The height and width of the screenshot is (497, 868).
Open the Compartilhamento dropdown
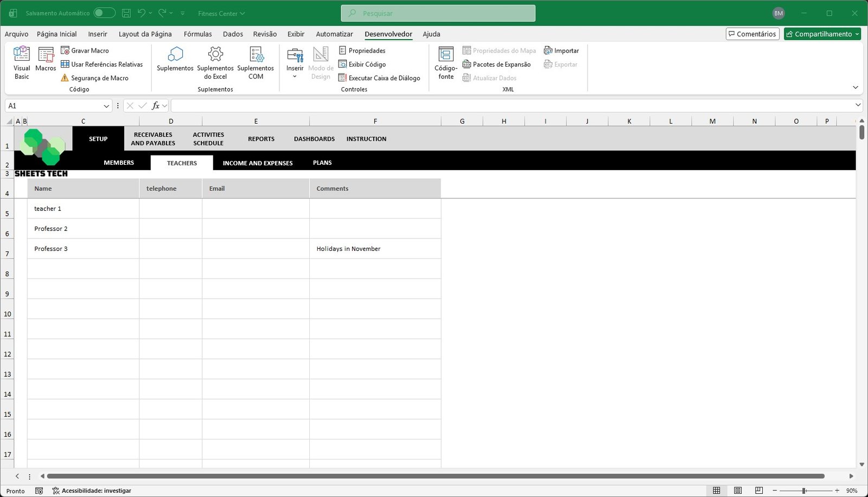point(857,34)
